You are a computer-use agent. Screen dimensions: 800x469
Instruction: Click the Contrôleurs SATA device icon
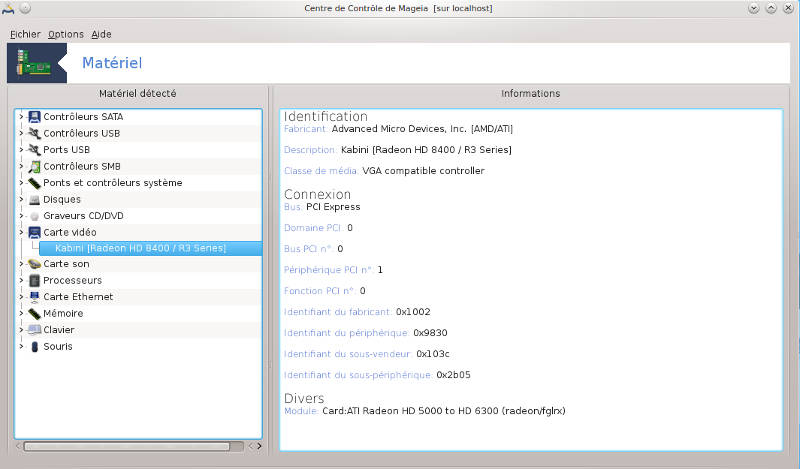point(34,117)
